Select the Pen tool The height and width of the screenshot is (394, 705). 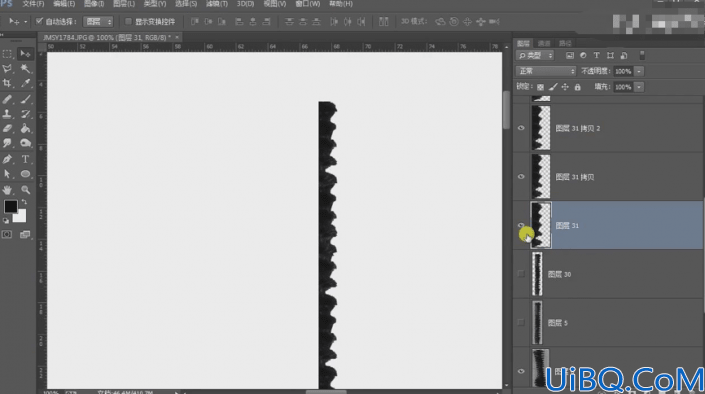click(x=7, y=159)
